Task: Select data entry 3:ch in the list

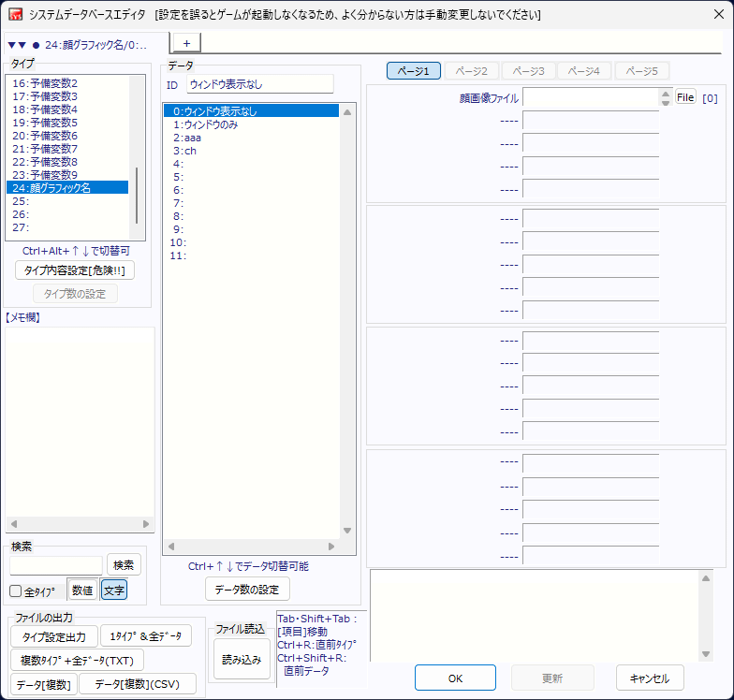Action: pos(185,151)
